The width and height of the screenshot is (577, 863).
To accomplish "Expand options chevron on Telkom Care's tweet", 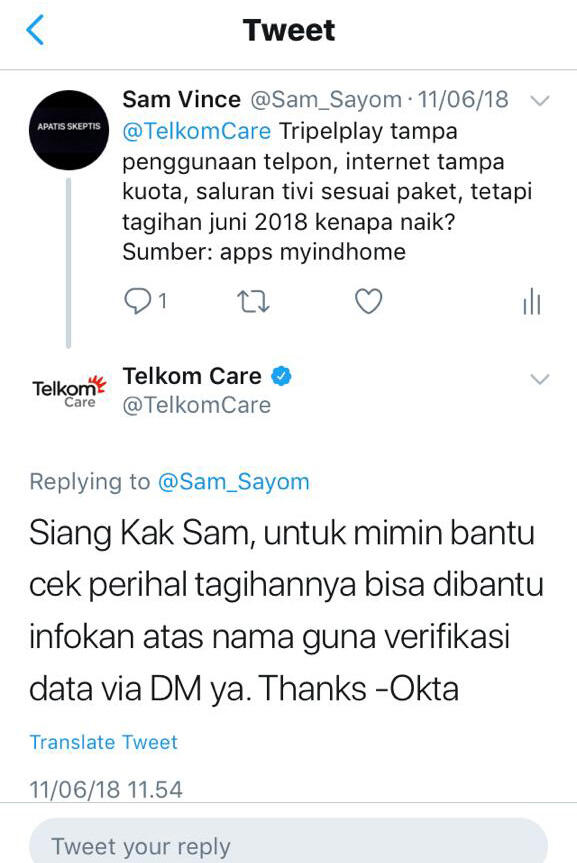I will click(540, 379).
